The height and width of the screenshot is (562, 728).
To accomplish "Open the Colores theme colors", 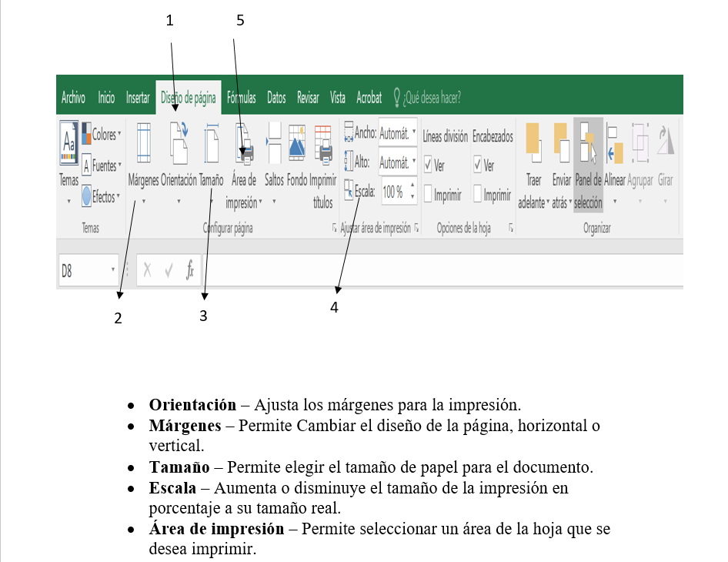I will tap(102, 134).
